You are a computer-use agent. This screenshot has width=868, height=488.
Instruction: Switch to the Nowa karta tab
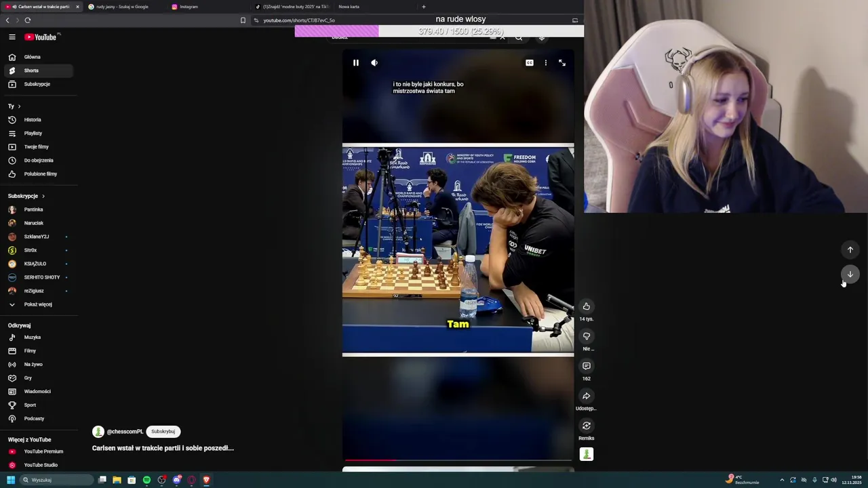(349, 7)
